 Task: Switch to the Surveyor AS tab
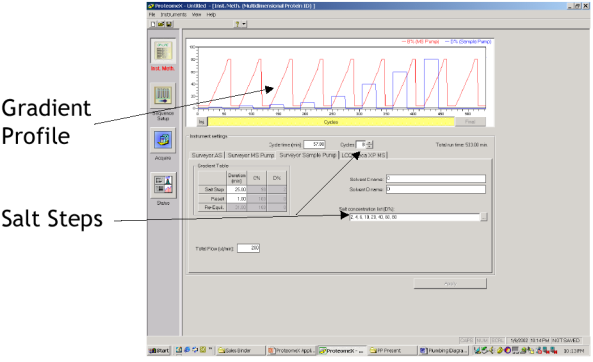(x=206, y=155)
